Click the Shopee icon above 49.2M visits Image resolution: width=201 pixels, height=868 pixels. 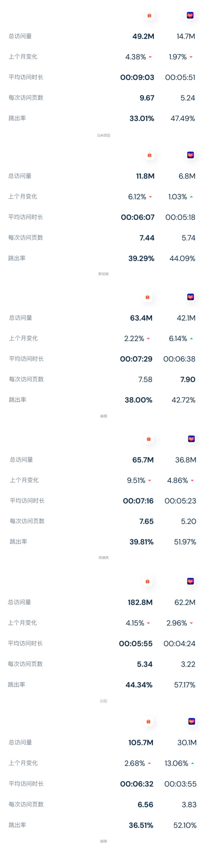149,15
